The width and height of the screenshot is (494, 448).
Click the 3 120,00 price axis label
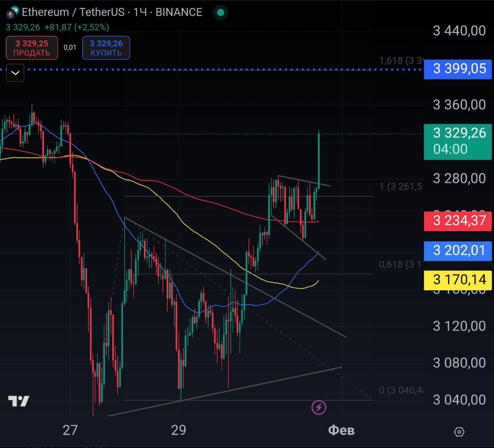[459, 326]
